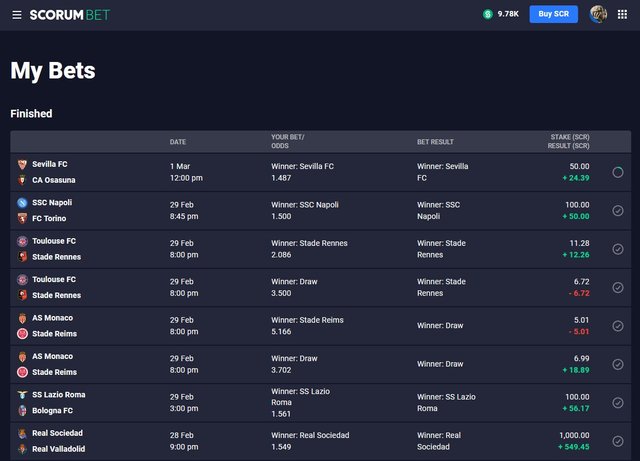Click check icon on -6.72 Toulouse row
640x461 pixels.
click(x=618, y=287)
